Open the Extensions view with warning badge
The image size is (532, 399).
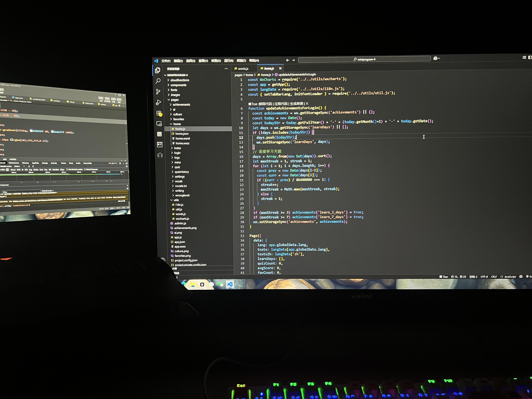pyautogui.click(x=159, y=113)
